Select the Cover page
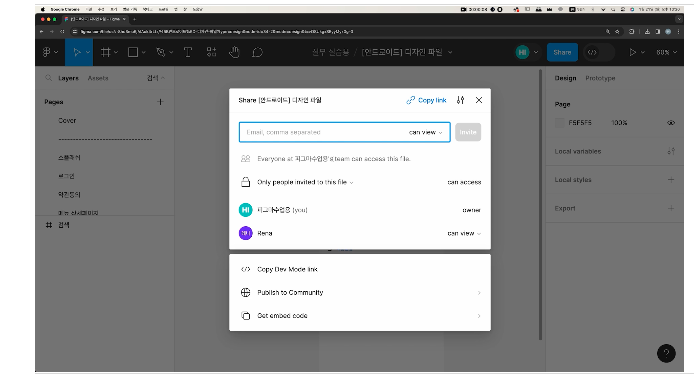Viewport: 694px width, 390px height. point(67,120)
